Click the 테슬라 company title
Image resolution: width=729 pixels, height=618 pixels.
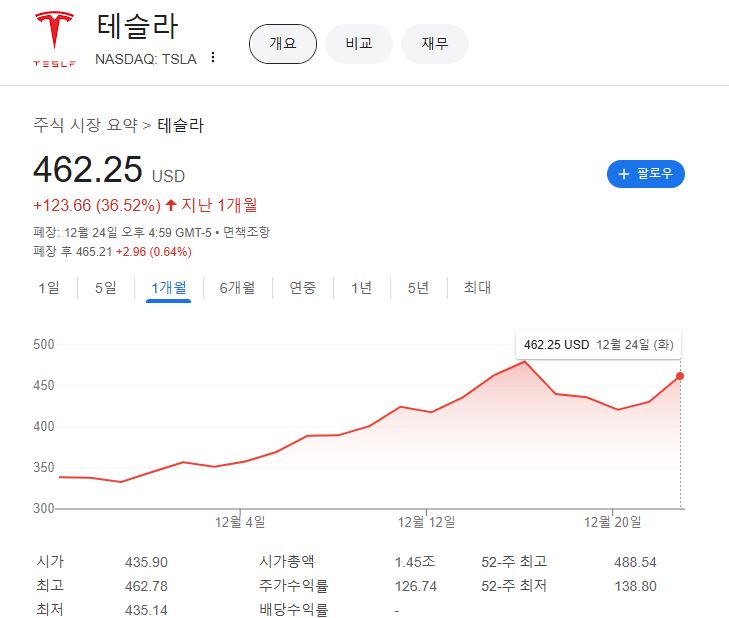click(138, 27)
